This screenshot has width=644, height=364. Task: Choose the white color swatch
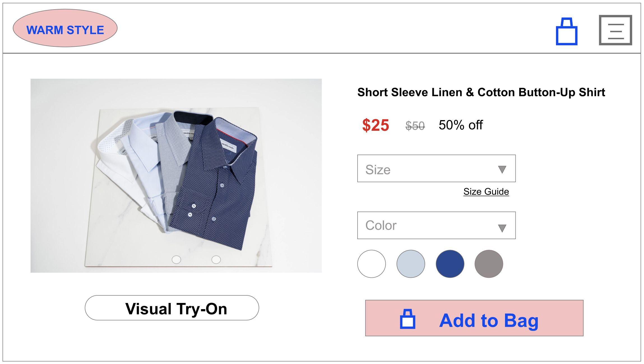371,264
